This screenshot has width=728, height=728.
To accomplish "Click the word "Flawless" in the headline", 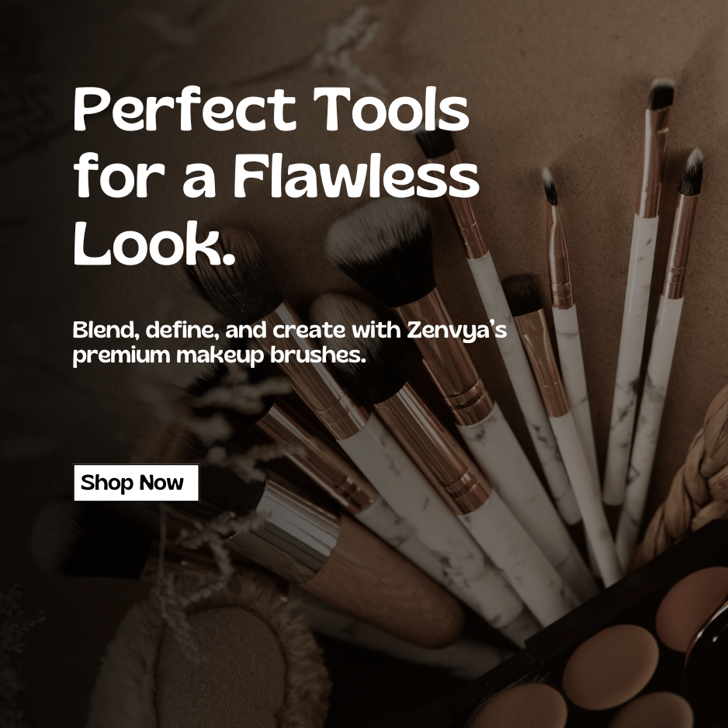I will tap(355, 177).
